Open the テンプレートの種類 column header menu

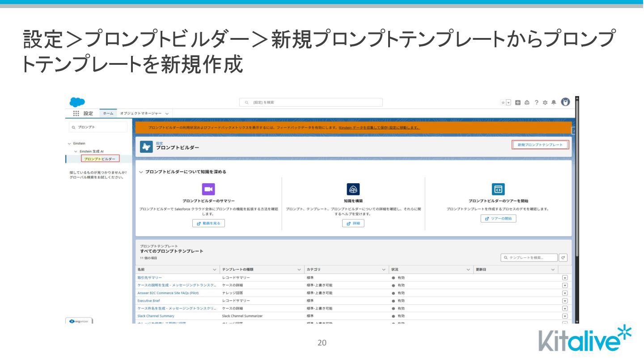(299, 269)
